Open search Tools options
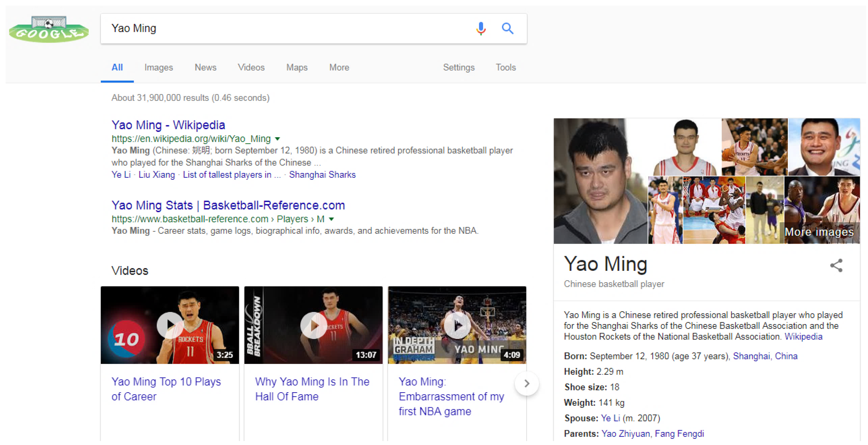Viewport: 868px width, 445px height. point(506,67)
